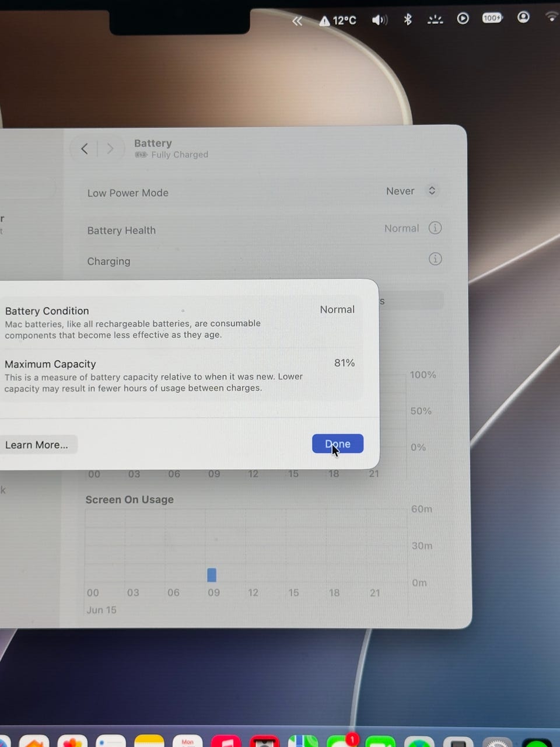Click the Charging row info icon
The width and height of the screenshot is (560, 747).
coord(435,259)
